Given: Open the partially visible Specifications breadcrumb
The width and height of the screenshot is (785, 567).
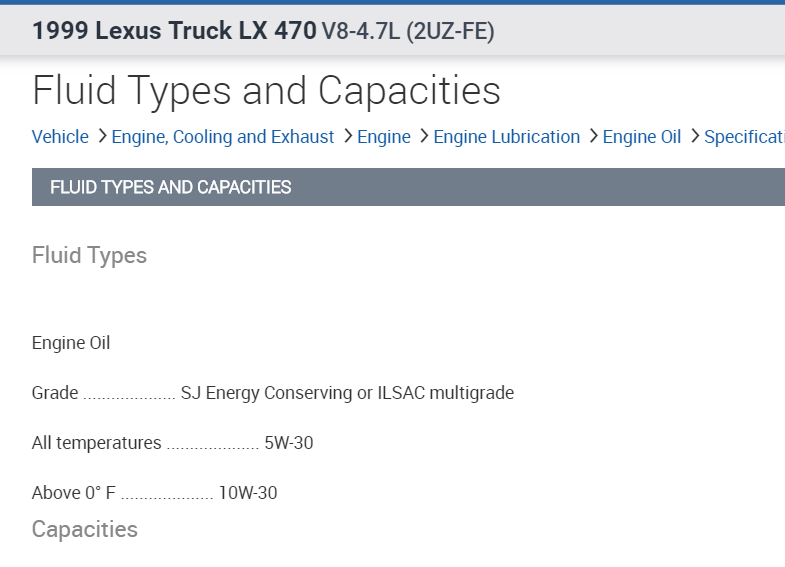Looking at the screenshot, I should [x=744, y=137].
